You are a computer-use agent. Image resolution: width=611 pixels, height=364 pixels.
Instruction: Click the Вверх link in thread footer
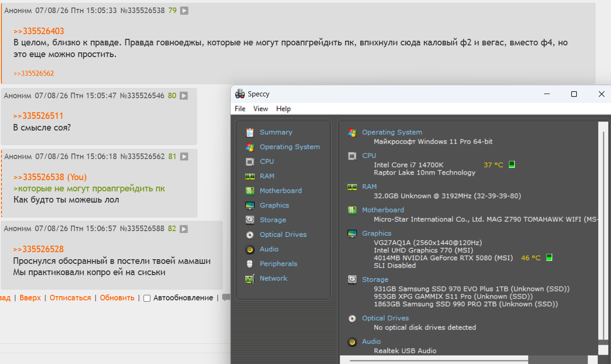click(x=30, y=298)
